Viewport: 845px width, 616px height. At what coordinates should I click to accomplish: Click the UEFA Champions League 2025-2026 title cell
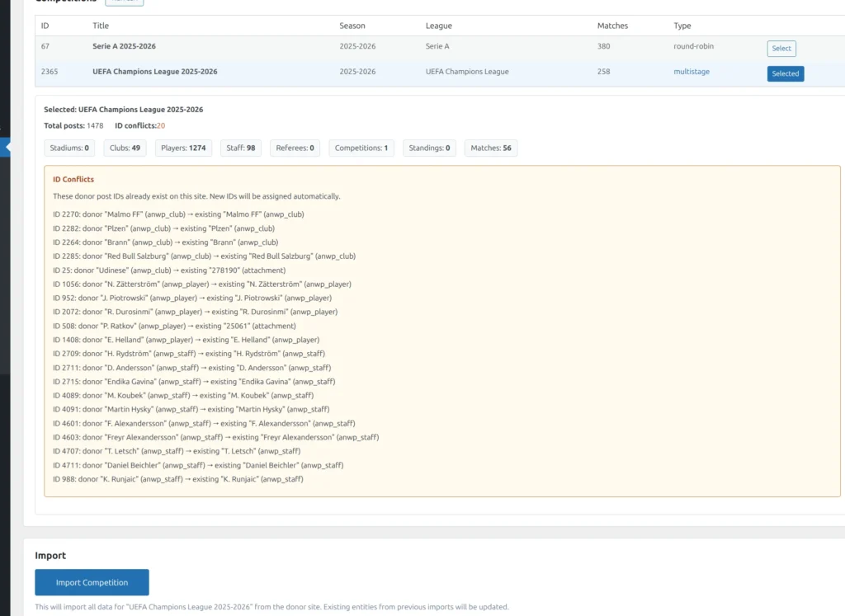click(155, 72)
